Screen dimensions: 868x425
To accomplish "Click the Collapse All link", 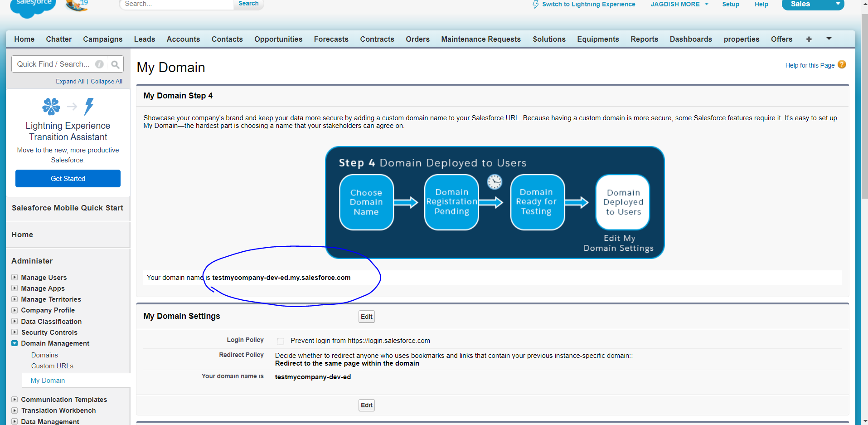I will [107, 81].
